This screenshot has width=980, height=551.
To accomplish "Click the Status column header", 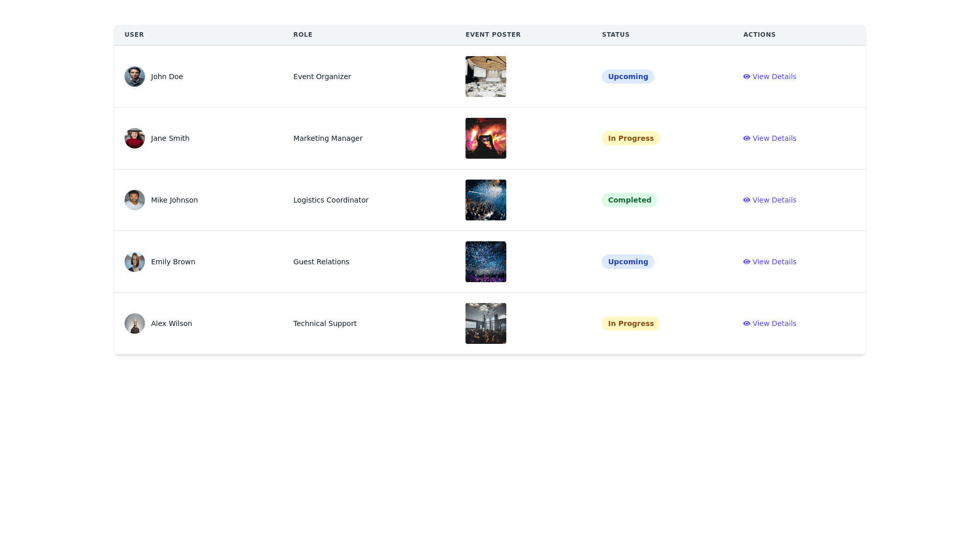I will click(x=616, y=35).
